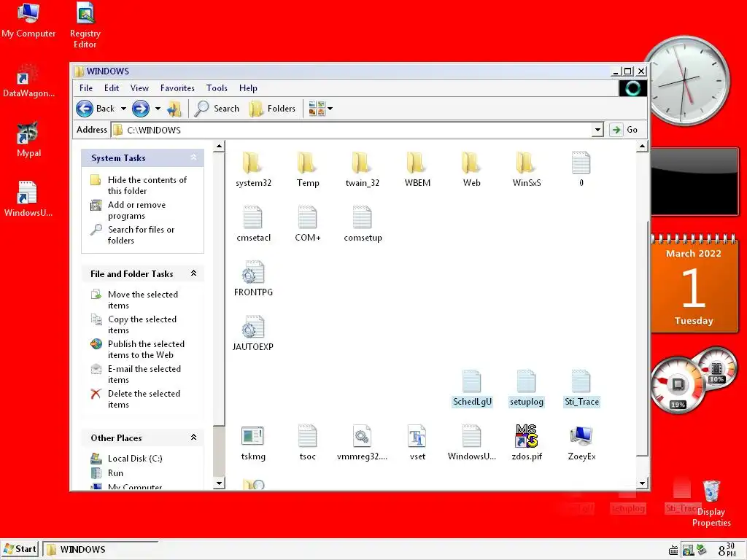Select the Mypal desktop shortcut
Screen dimensions: 747x560
coord(28,139)
